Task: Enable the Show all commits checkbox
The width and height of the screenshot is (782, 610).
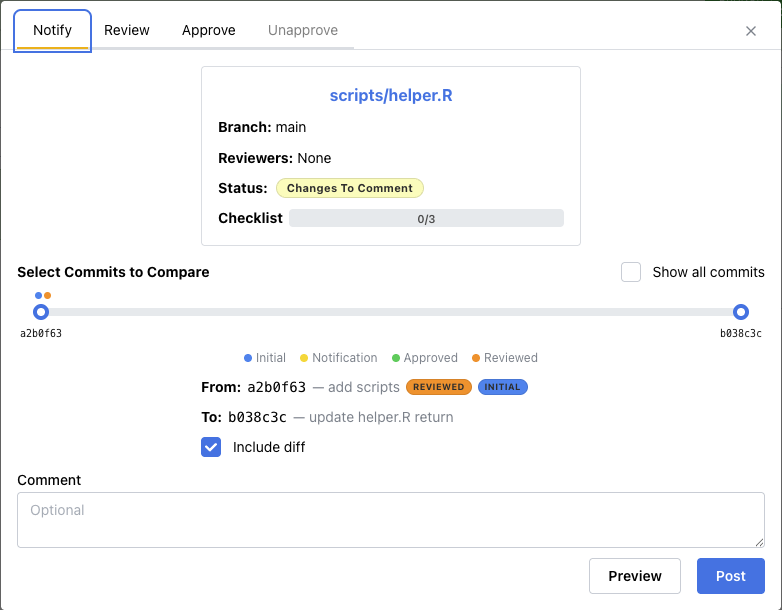Action: click(631, 272)
